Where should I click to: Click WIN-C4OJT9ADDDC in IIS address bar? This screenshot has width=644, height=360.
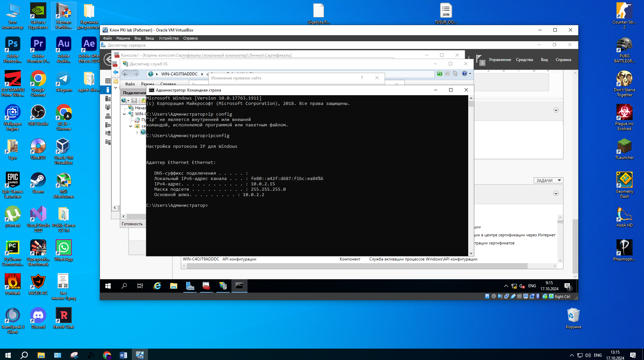click(179, 74)
